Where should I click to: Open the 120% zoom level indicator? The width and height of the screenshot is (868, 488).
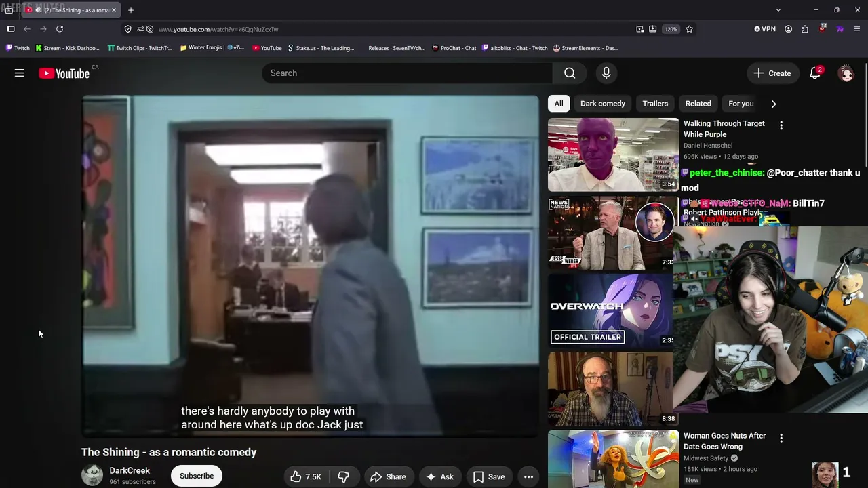(671, 29)
